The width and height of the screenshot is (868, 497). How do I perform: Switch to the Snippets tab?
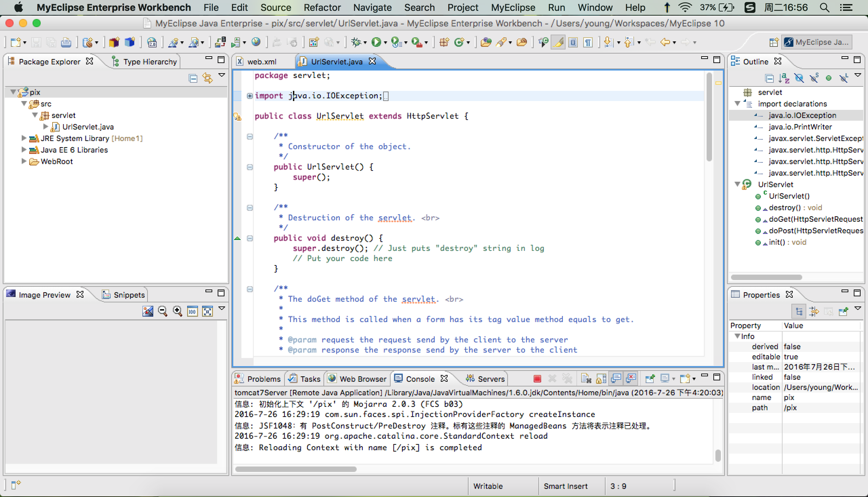pos(123,295)
